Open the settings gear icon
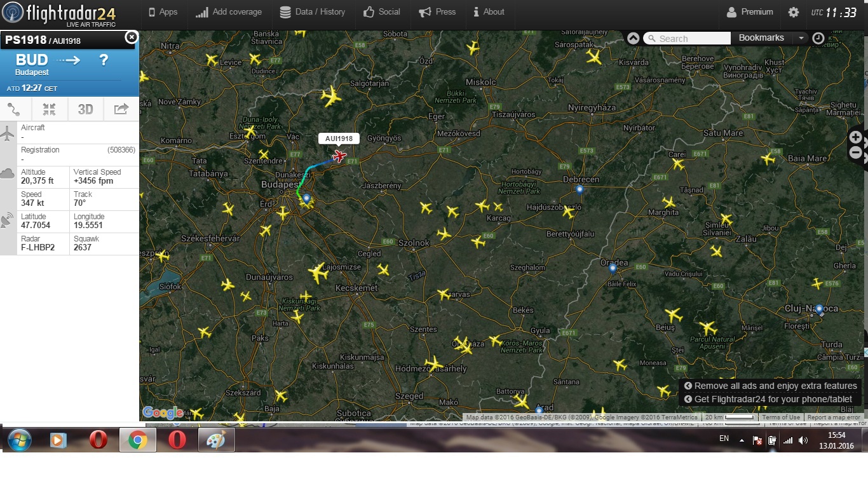Image resolution: width=868 pixels, height=488 pixels. [x=794, y=12]
